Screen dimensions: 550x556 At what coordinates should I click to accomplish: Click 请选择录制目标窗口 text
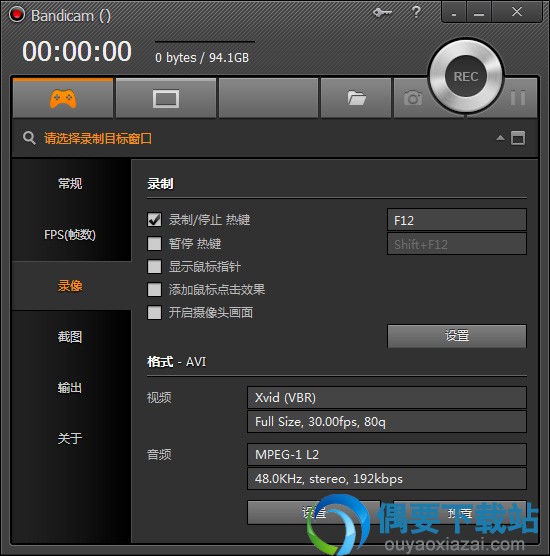point(98,138)
